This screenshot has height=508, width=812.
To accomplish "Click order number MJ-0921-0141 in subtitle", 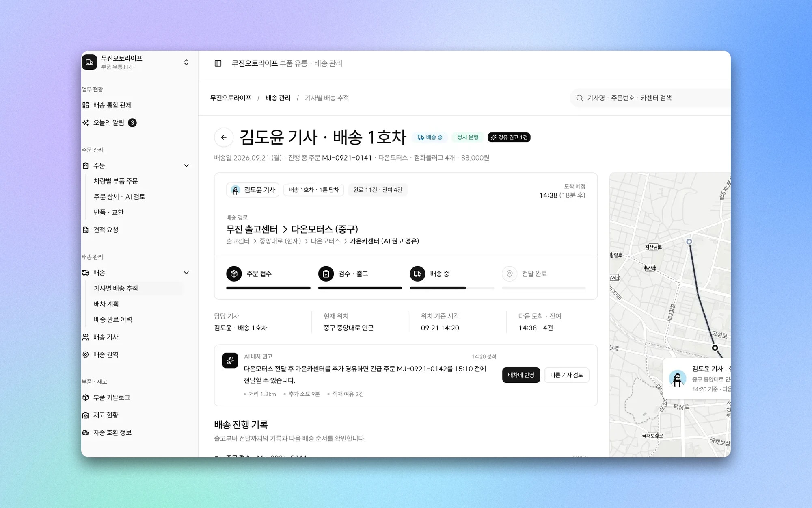I will pyautogui.click(x=347, y=158).
